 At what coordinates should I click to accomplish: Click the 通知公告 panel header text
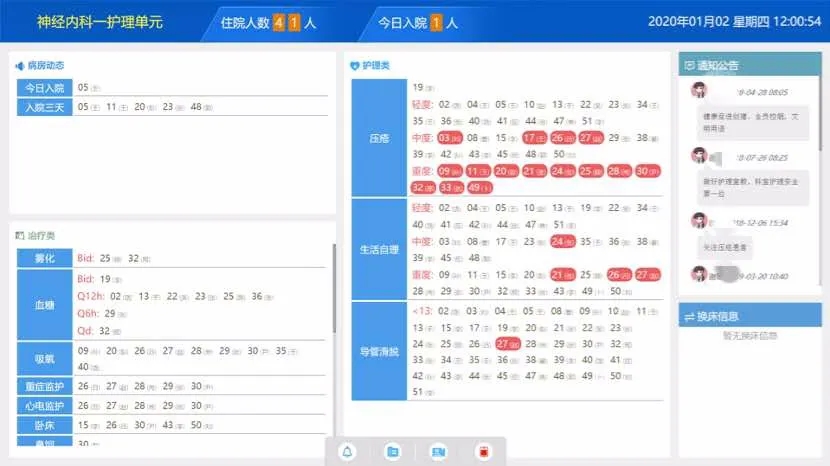[717, 66]
